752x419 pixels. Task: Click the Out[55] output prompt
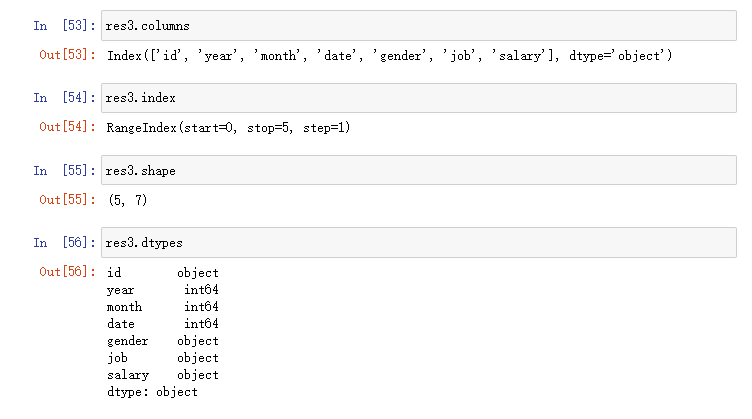pyautogui.click(x=66, y=200)
